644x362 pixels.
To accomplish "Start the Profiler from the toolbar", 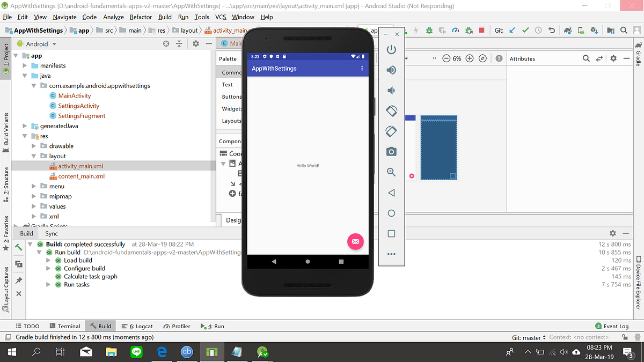I will [x=456, y=31].
